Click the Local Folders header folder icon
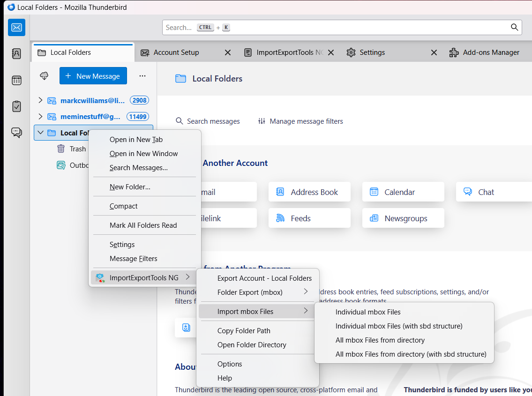Viewport: 532px width, 396px height. tap(180, 79)
